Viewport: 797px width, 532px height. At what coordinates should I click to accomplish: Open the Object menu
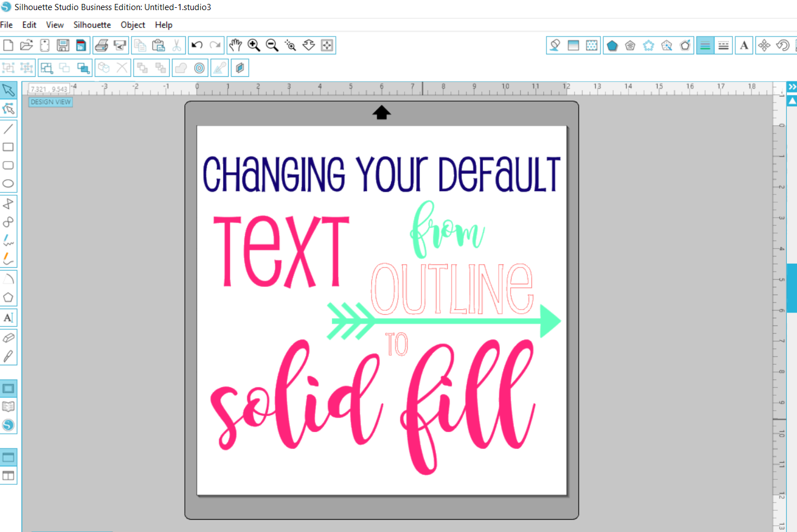click(133, 25)
